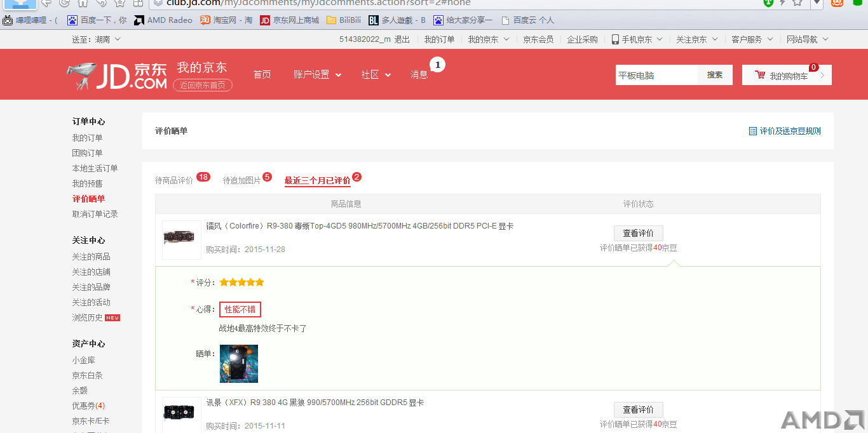868x433 pixels.
Task: Click the shopping cart icon
Action: (x=760, y=75)
